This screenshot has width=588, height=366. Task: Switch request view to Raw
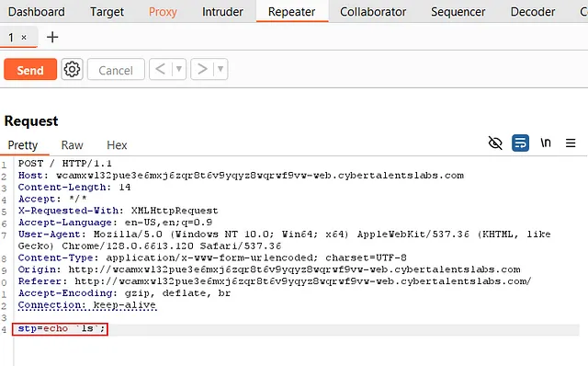pos(72,145)
